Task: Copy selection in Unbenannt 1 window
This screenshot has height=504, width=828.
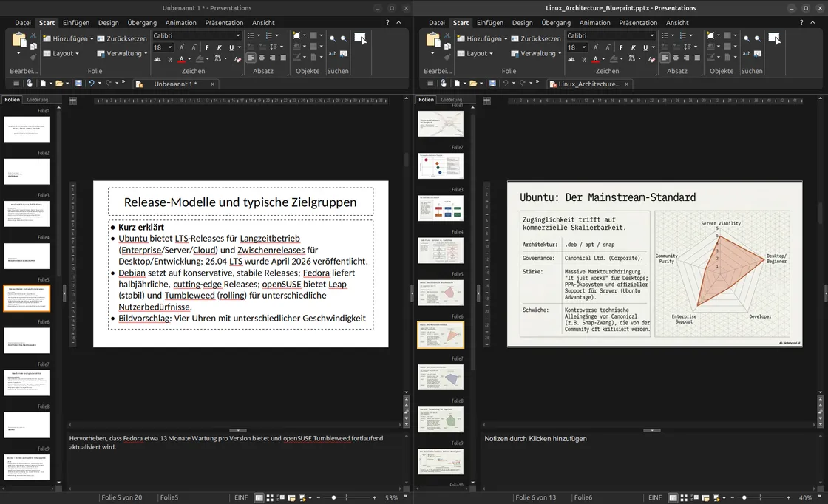Action: pos(33,47)
